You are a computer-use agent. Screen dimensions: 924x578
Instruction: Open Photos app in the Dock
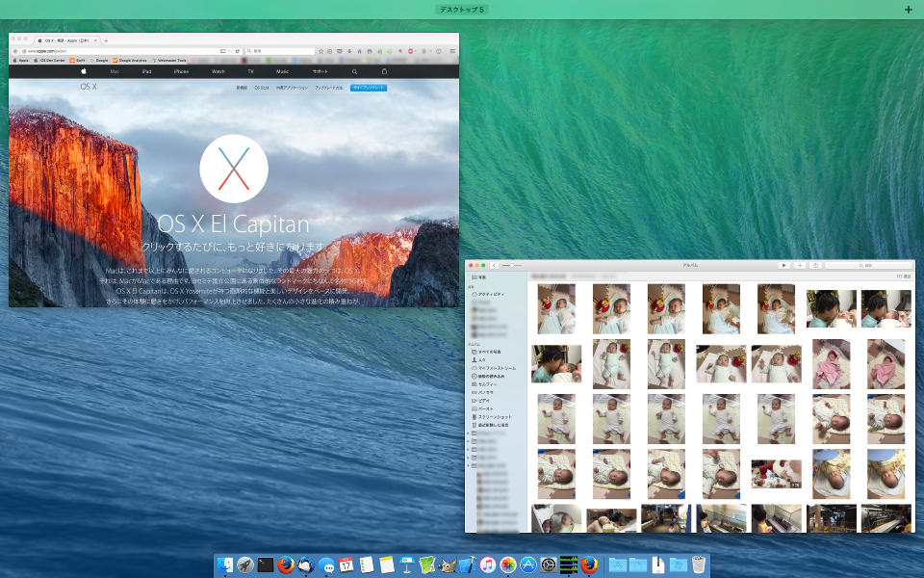508,565
